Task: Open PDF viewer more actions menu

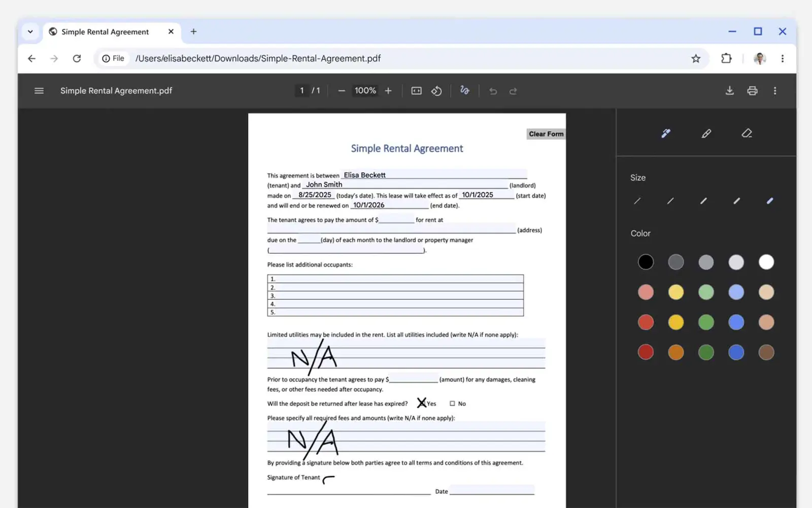Action: point(775,91)
